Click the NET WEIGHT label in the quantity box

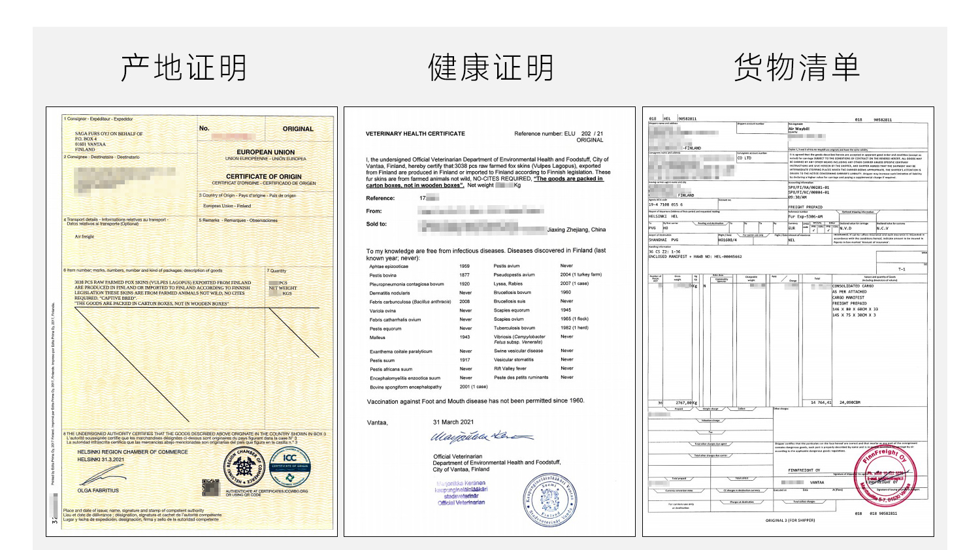coord(283,288)
